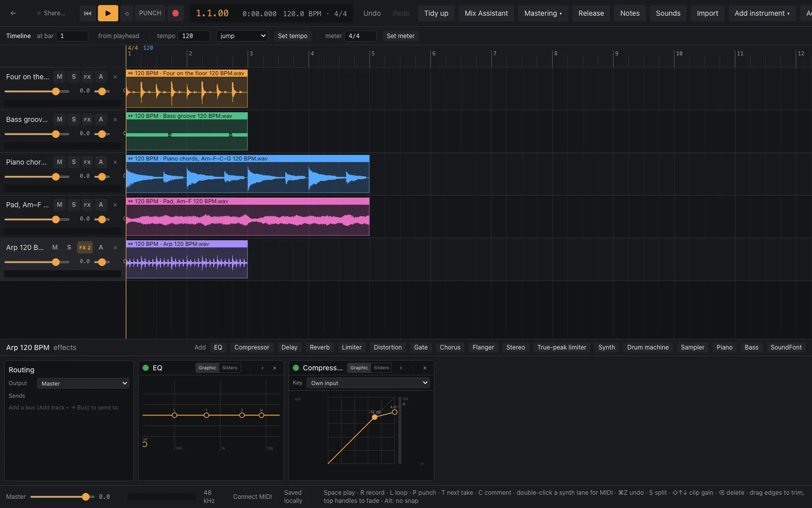Toggle EQ power indicator
This screenshot has width=812, height=508.
click(146, 368)
